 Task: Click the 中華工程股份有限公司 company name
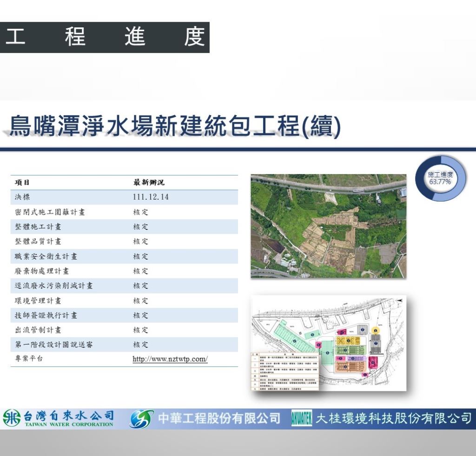(219, 418)
